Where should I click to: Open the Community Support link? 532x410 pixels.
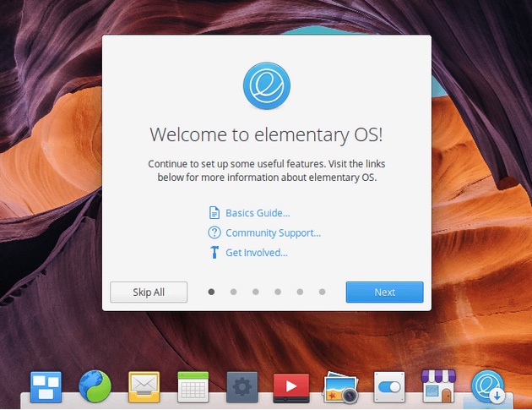pyautogui.click(x=273, y=233)
